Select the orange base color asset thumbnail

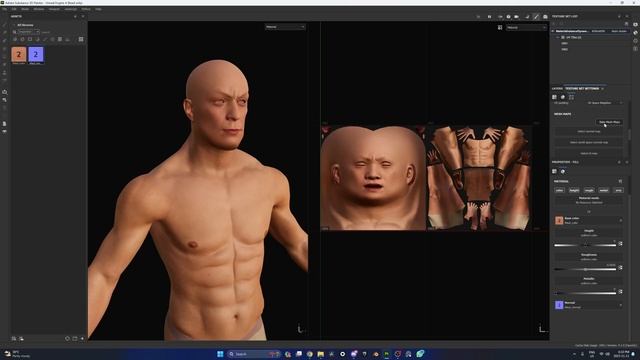point(19,54)
